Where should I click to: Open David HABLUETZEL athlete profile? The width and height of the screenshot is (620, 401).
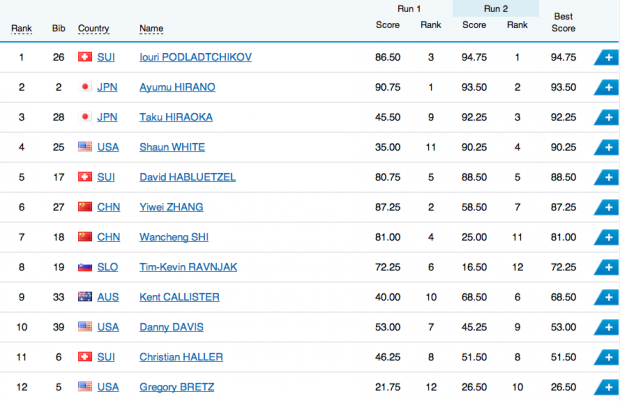[190, 178]
